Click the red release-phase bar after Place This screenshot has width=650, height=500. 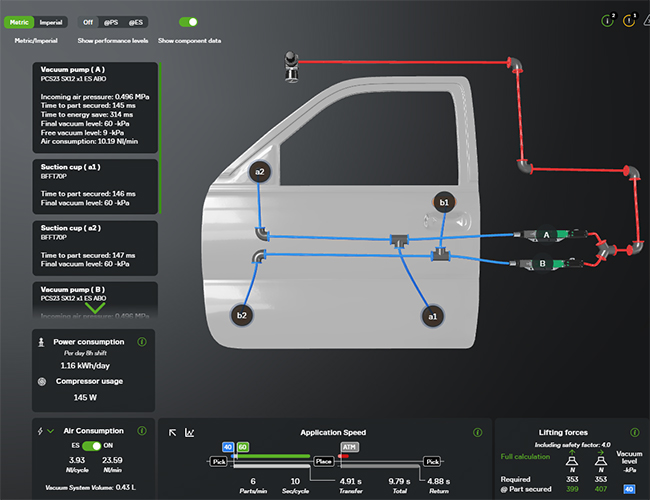click(343, 456)
